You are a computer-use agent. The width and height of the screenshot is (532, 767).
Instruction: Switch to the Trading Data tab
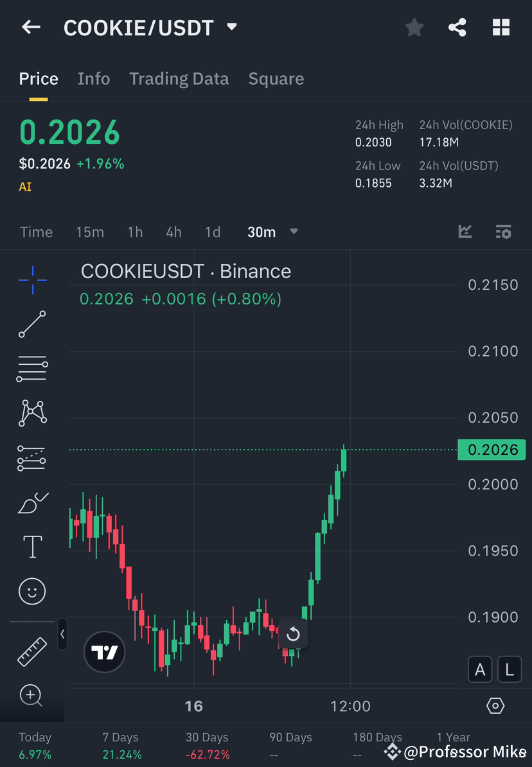point(179,78)
